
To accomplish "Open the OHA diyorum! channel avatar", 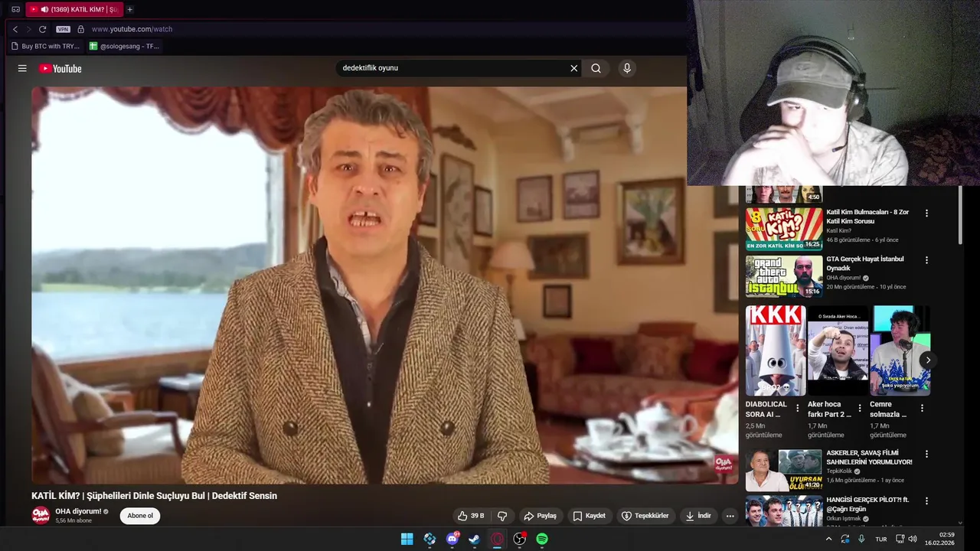I will [x=41, y=515].
